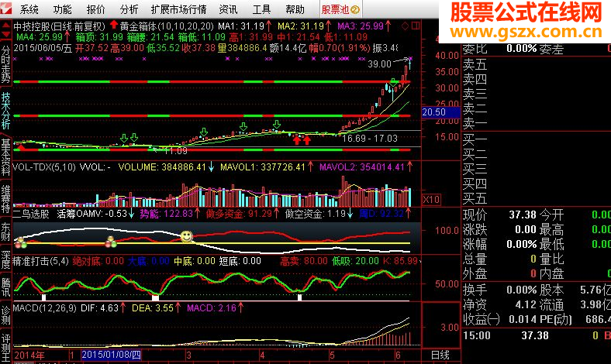Click the 日线 period selector

440,355
